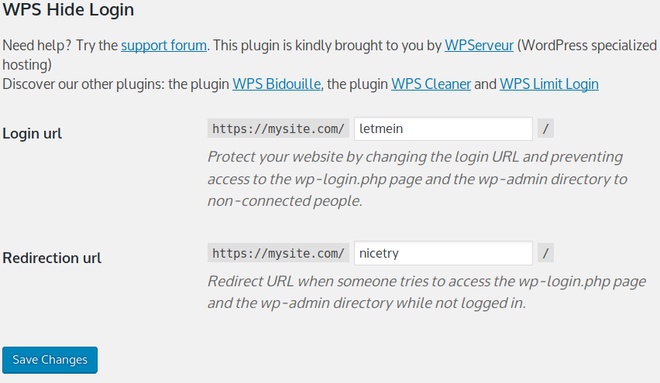This screenshot has width=660, height=383.
Task: Open the WPS Limit Login plugin link
Action: [549, 84]
